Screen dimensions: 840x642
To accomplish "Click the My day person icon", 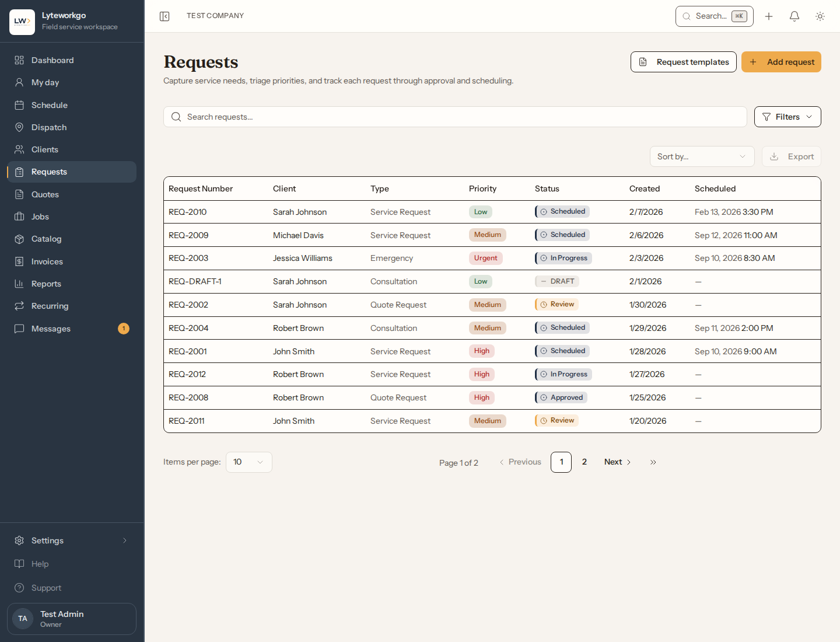I will pyautogui.click(x=19, y=82).
